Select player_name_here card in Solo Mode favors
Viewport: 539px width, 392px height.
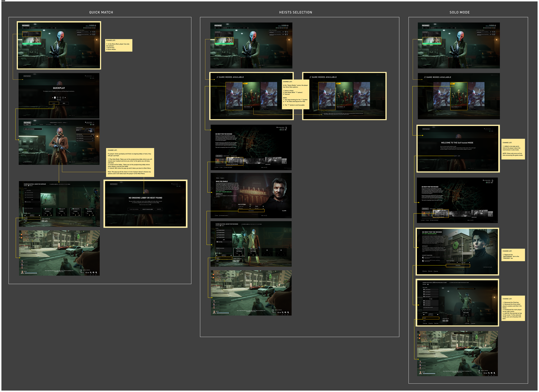pos(466,312)
